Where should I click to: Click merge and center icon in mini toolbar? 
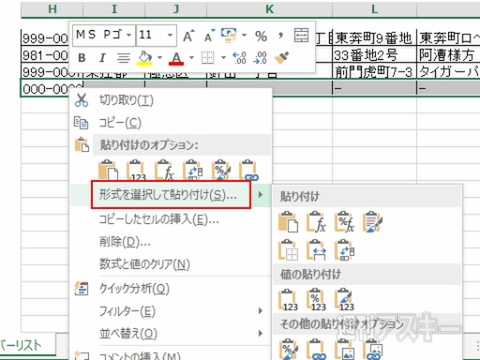301,35
